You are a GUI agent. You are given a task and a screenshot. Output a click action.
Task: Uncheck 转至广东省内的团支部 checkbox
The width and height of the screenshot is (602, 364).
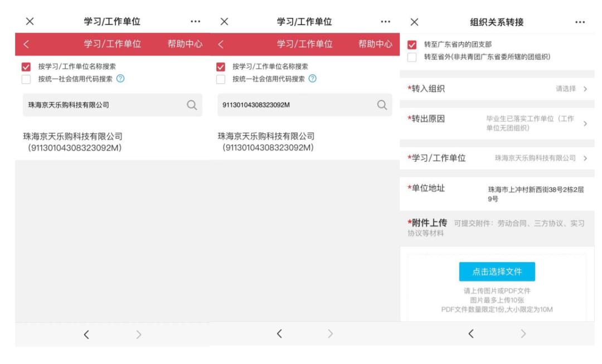pyautogui.click(x=412, y=44)
